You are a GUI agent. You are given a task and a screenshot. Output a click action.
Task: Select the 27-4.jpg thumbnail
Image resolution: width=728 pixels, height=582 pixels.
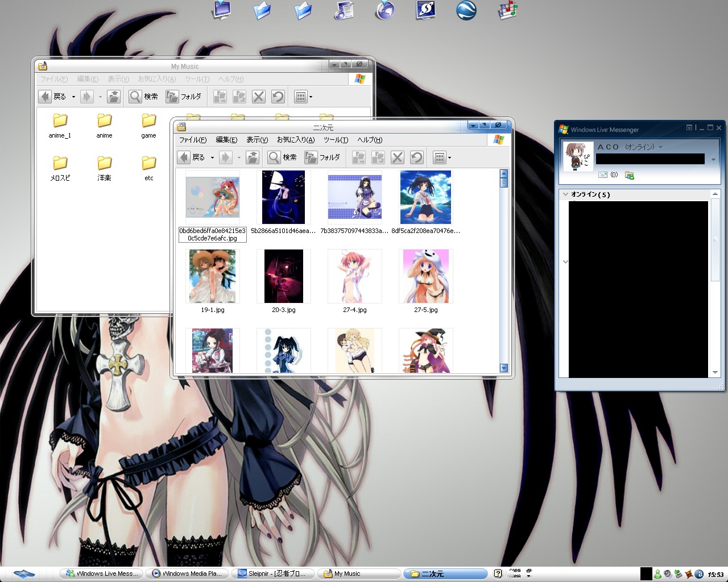coord(355,276)
